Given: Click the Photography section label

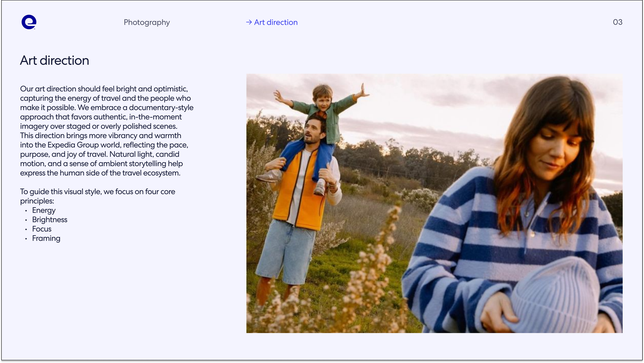Looking at the screenshot, I should (147, 22).
